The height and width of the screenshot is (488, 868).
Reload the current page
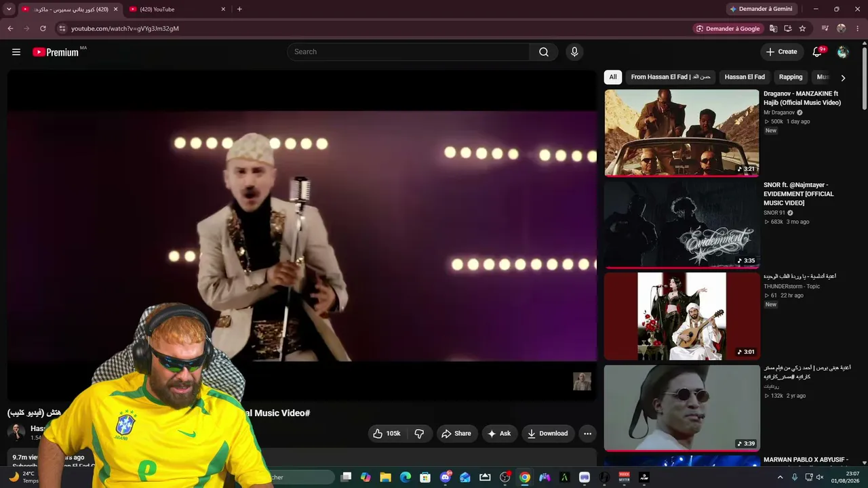tap(43, 28)
